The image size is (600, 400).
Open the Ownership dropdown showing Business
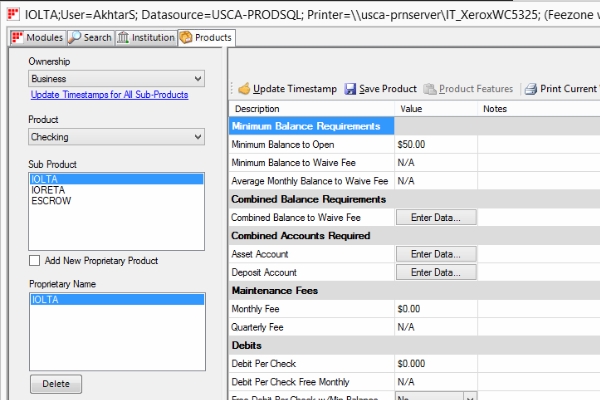[116, 78]
